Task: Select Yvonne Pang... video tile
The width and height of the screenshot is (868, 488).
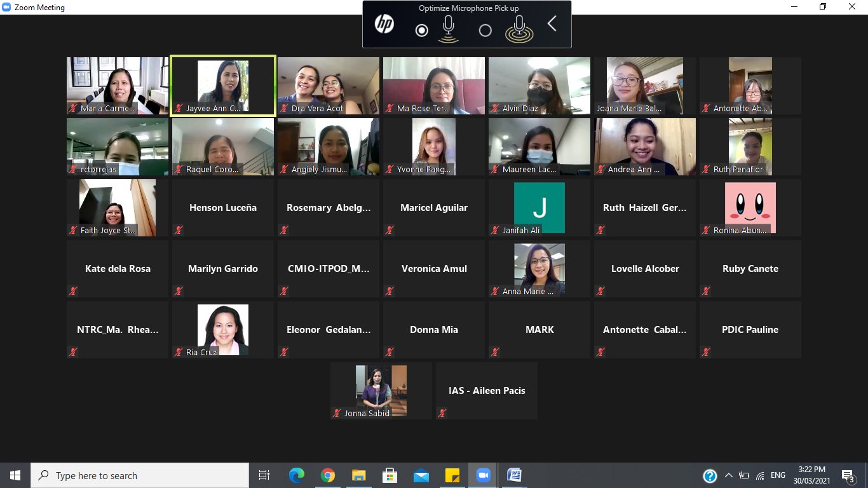Action: (434, 147)
